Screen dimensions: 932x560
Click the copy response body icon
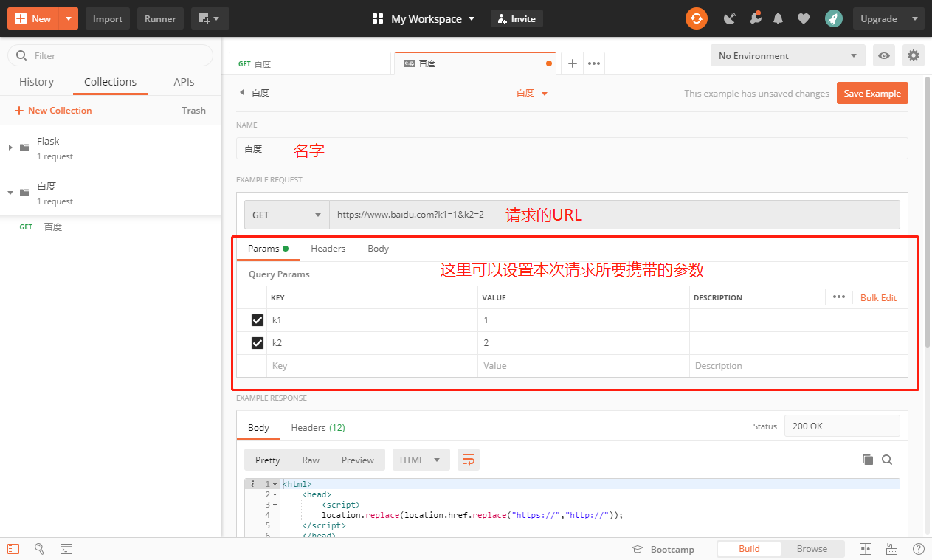(x=868, y=459)
